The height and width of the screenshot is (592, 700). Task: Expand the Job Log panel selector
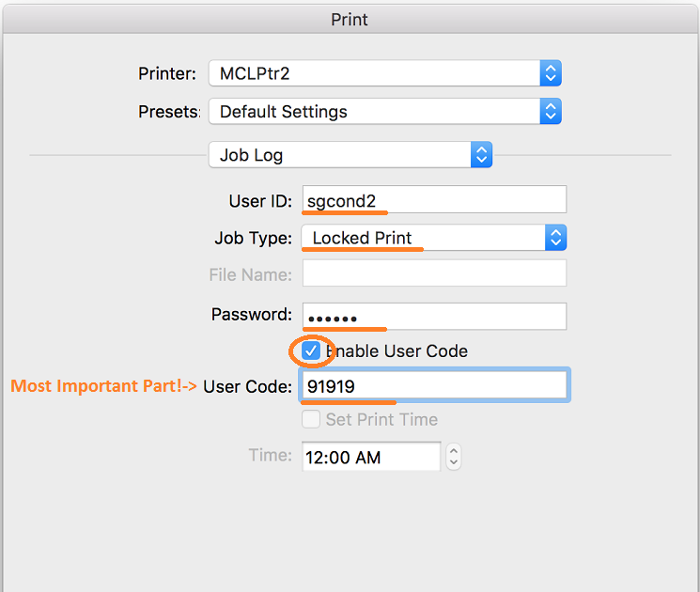[350, 155]
